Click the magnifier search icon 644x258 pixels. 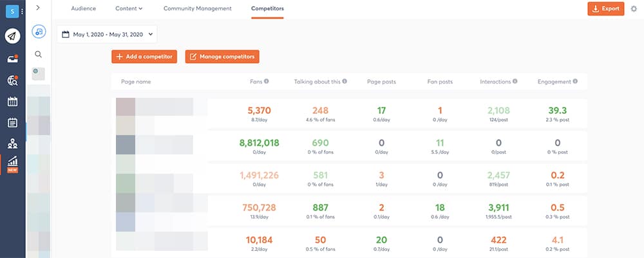pos(39,55)
